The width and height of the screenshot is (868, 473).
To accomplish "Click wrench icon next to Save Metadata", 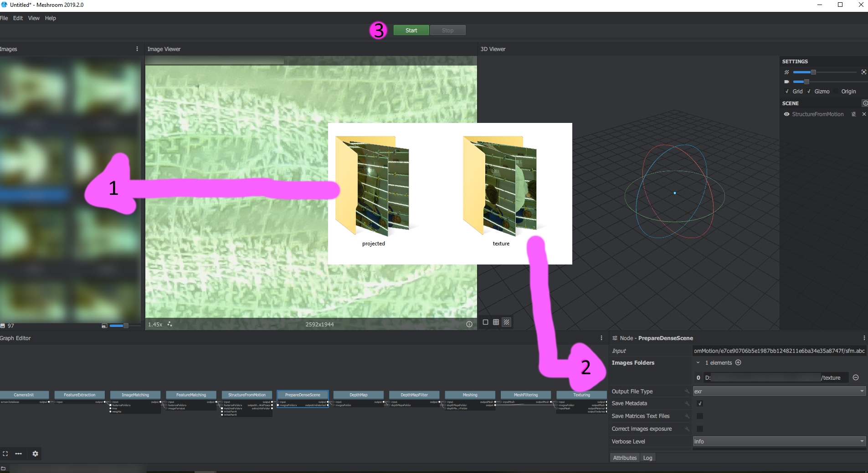I will coord(687,403).
